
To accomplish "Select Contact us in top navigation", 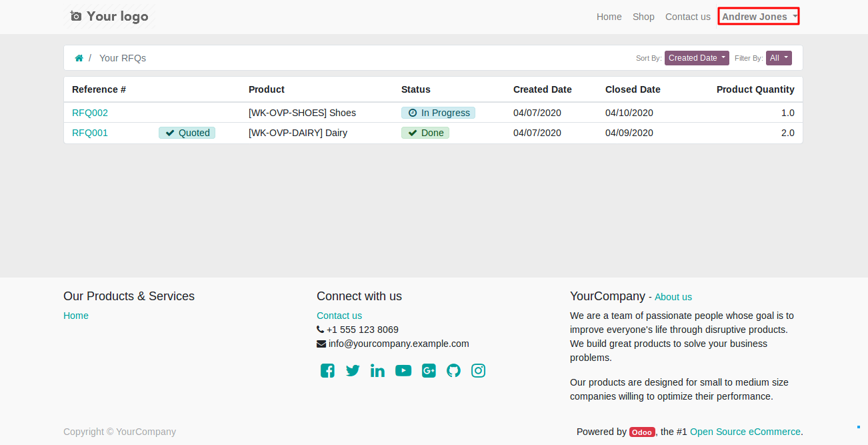I will click(687, 17).
